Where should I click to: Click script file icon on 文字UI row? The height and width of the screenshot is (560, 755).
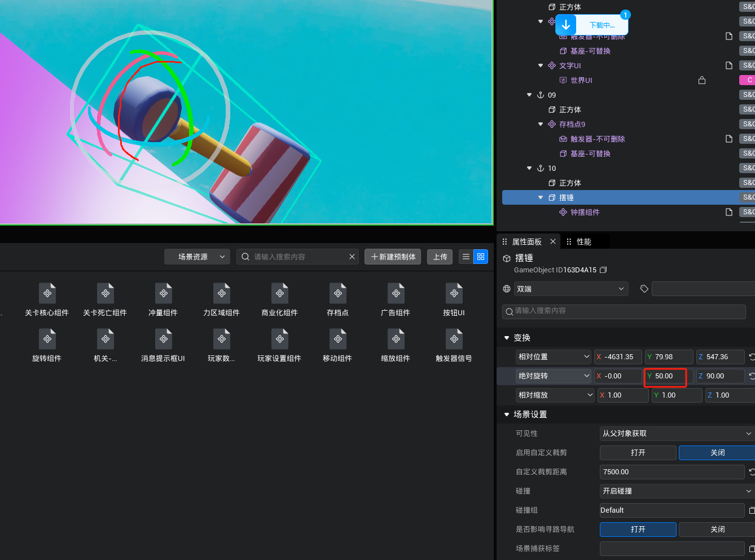tap(729, 65)
